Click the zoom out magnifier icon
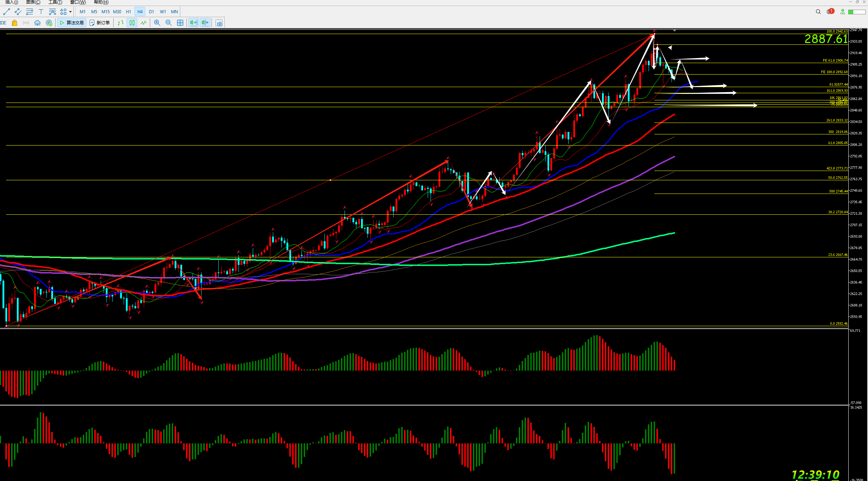 click(169, 23)
